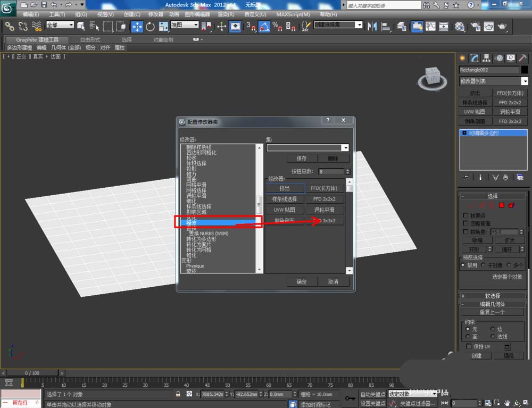Collapse the 选择 rollout
The width and height of the screenshot is (532, 408).
pos(493,196)
